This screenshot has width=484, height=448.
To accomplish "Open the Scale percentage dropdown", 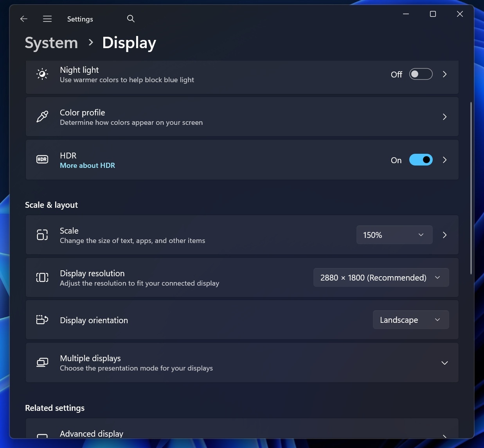I will (394, 235).
